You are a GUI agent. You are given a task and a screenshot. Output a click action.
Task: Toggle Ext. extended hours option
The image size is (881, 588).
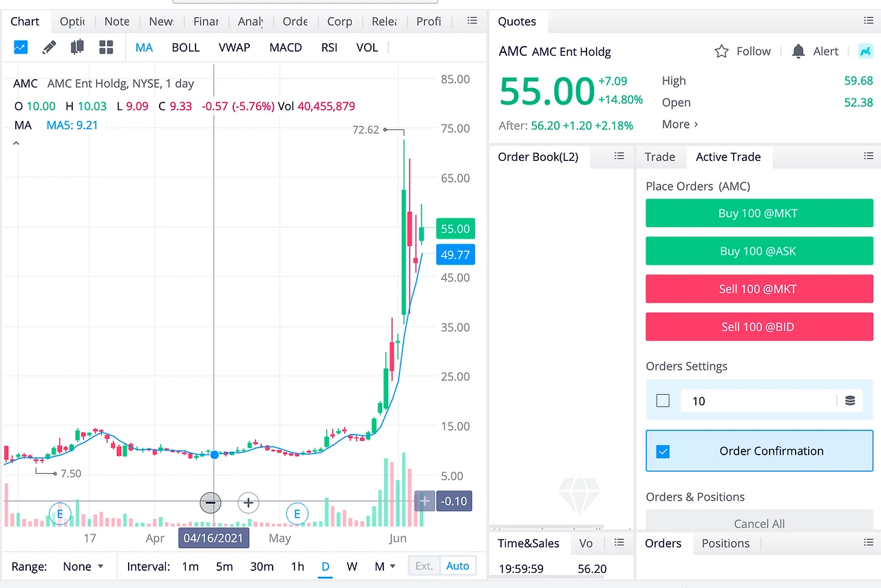click(x=424, y=566)
